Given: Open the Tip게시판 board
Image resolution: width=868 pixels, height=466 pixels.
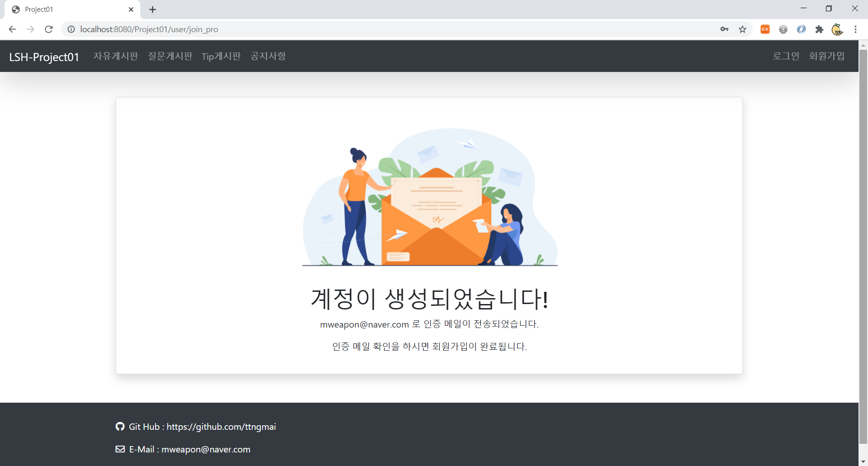Looking at the screenshot, I should click(221, 56).
